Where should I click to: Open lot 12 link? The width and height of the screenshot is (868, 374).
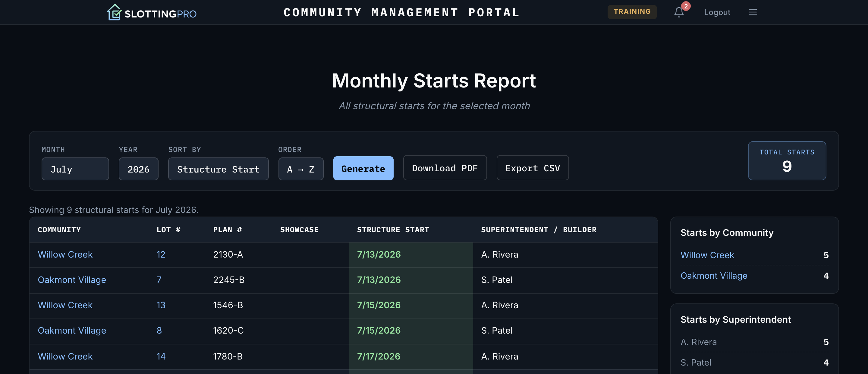(x=161, y=254)
